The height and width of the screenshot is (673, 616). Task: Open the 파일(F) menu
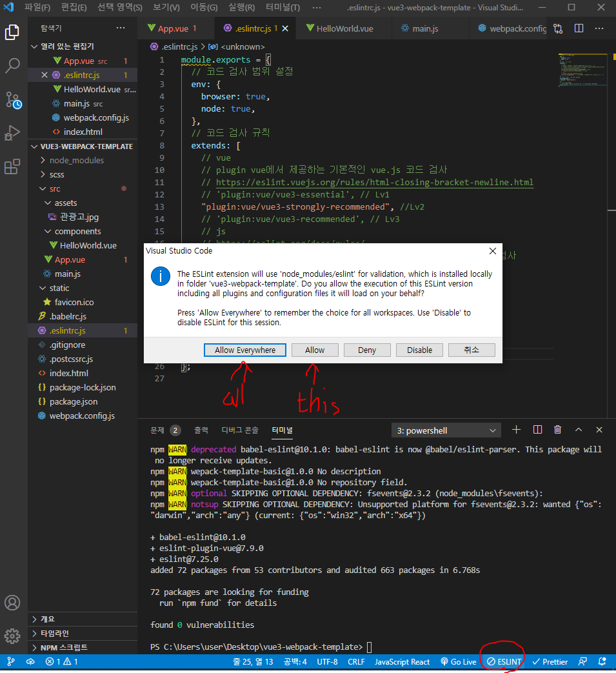(37, 7)
